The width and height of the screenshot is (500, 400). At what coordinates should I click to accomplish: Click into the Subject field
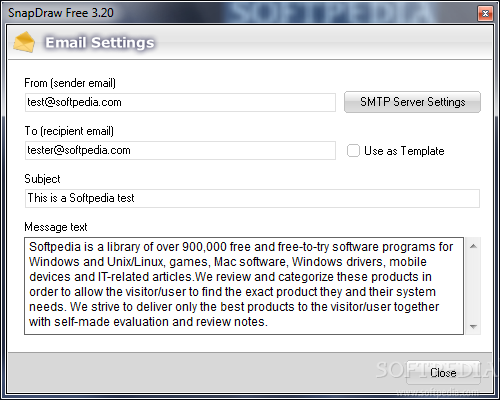(252, 198)
